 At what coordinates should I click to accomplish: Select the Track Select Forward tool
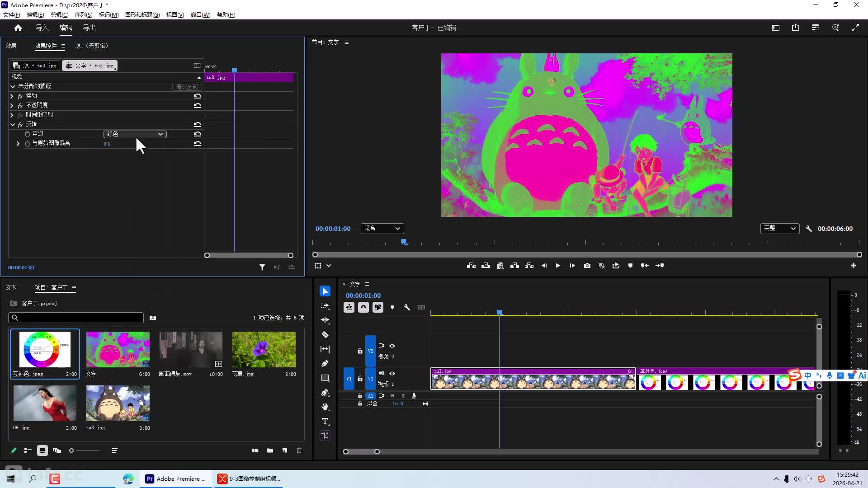coord(325,305)
